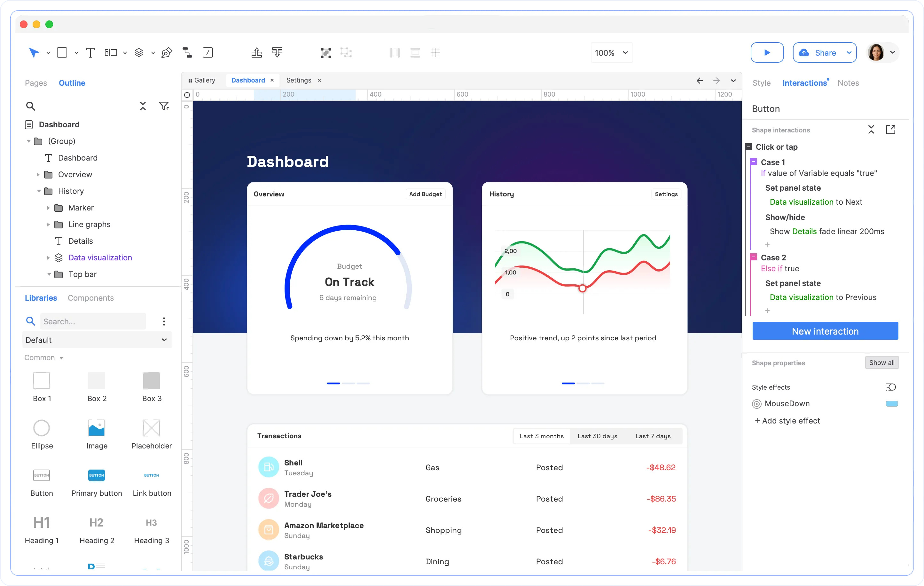This screenshot has width=924, height=586.
Task: Switch to the Settings page tab
Action: [299, 80]
